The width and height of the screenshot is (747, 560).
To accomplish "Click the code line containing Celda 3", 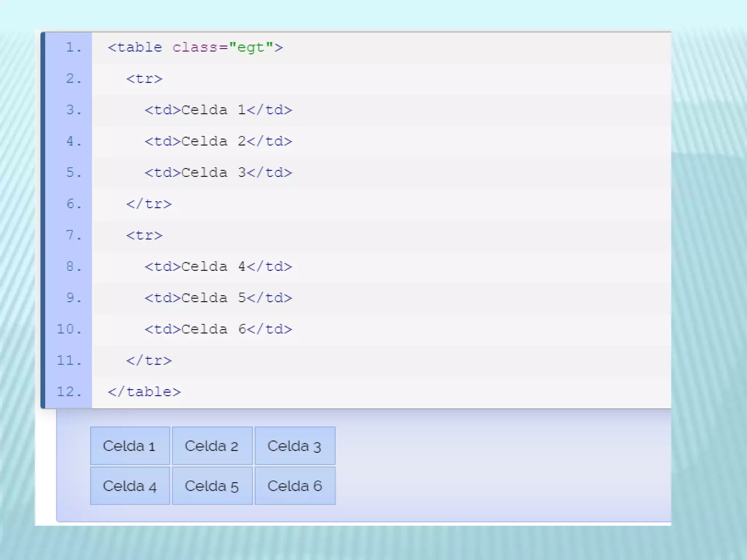I will point(218,173).
